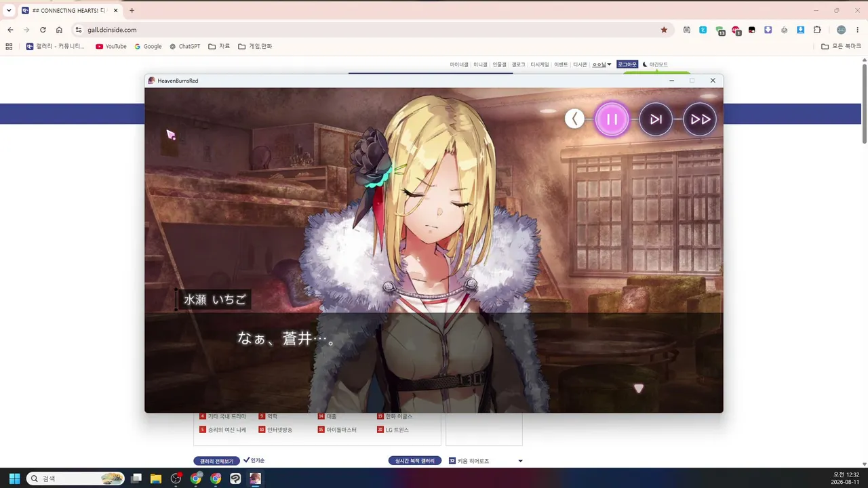Click the purple download-arrow extension icon
The width and height of the screenshot is (868, 488).
(768, 30)
